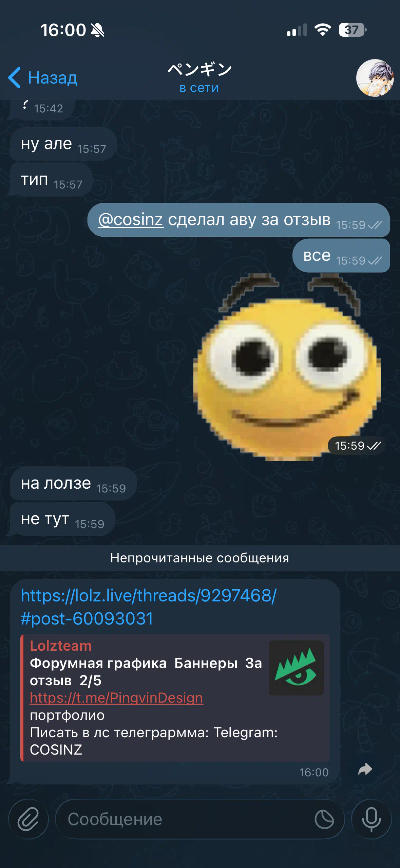The image size is (400, 868).
Task: Tap the battery indicator showing 37
Action: [x=353, y=30]
